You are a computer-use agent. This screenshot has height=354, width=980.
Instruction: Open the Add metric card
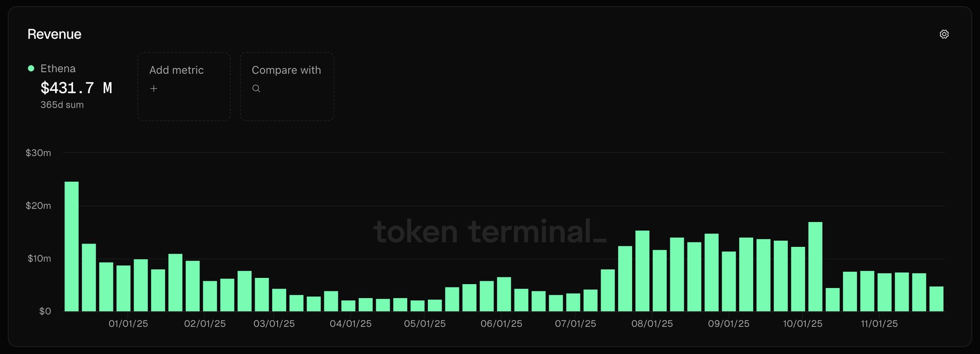pyautogui.click(x=184, y=86)
